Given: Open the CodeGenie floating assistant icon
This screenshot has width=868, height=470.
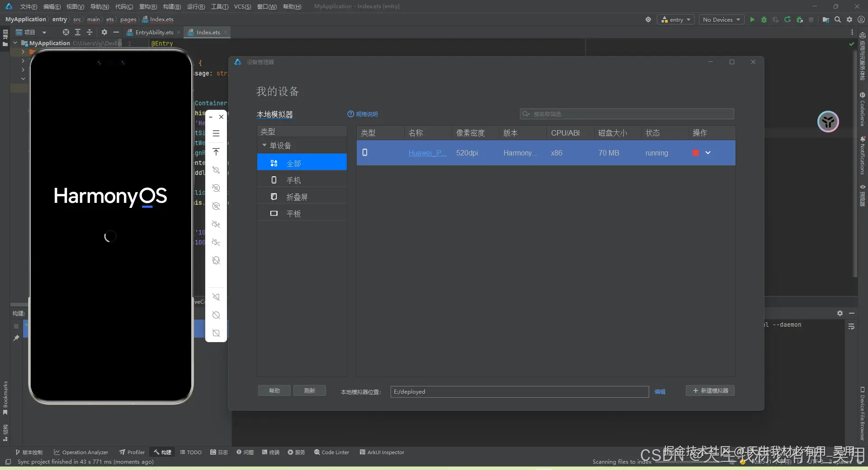Looking at the screenshot, I should pyautogui.click(x=828, y=122).
